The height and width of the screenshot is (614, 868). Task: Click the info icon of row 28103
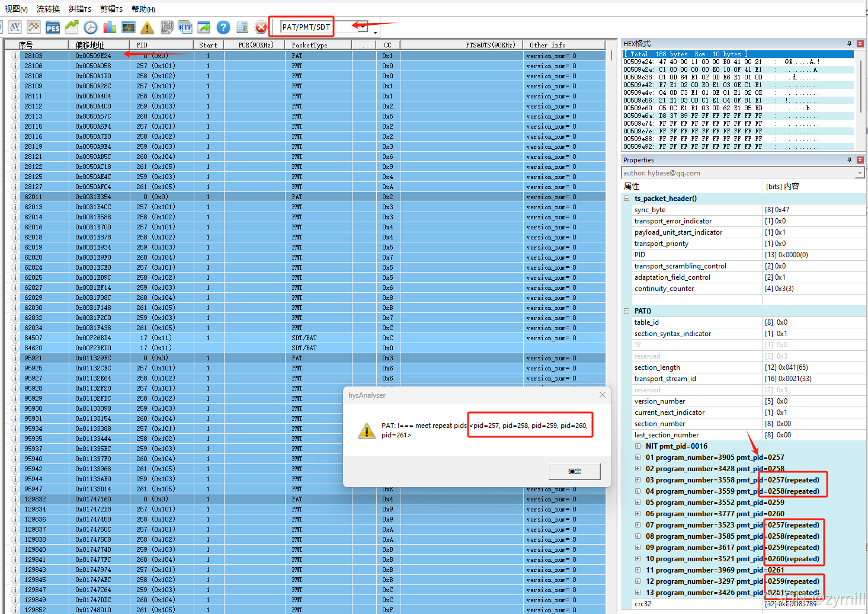(15, 56)
